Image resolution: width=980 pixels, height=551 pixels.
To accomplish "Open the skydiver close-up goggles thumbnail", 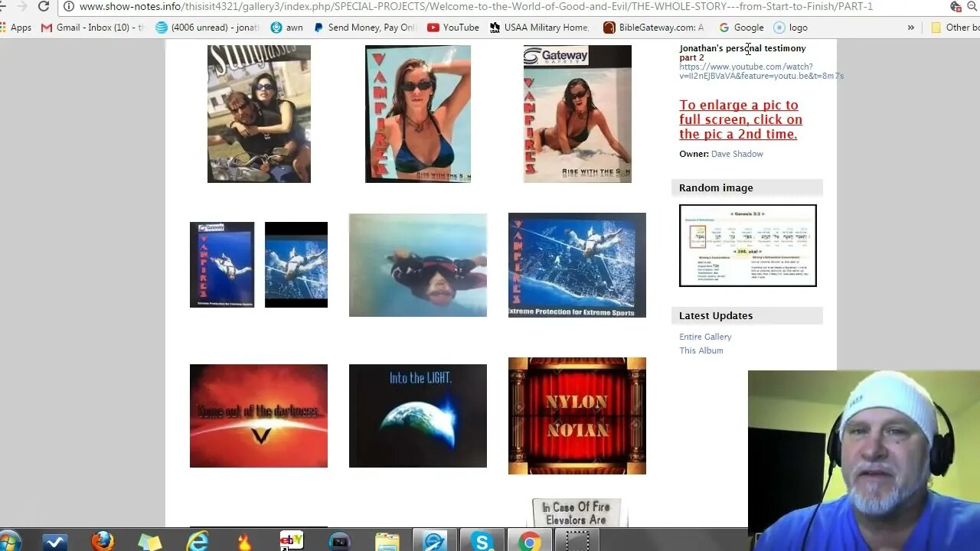I will [x=418, y=265].
